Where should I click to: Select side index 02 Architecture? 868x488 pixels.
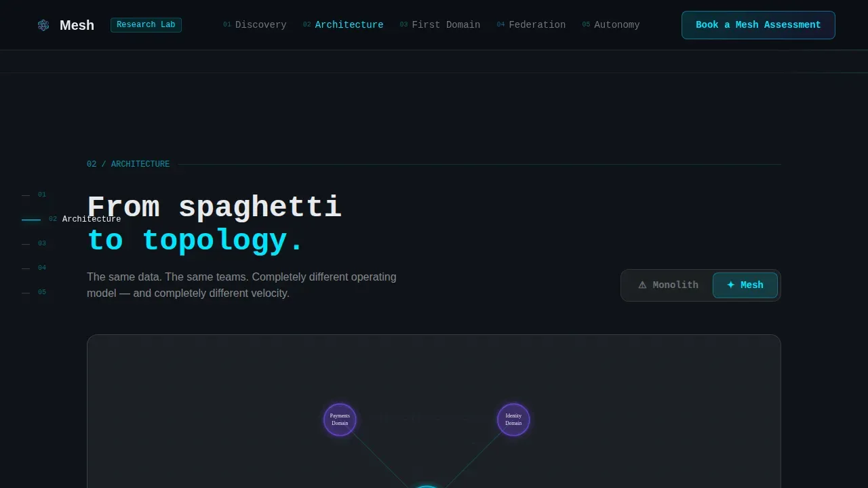click(71, 219)
